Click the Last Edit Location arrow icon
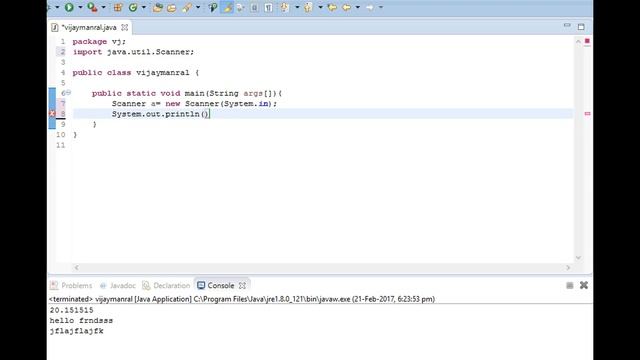The height and width of the screenshot is (360, 640). (332, 7)
